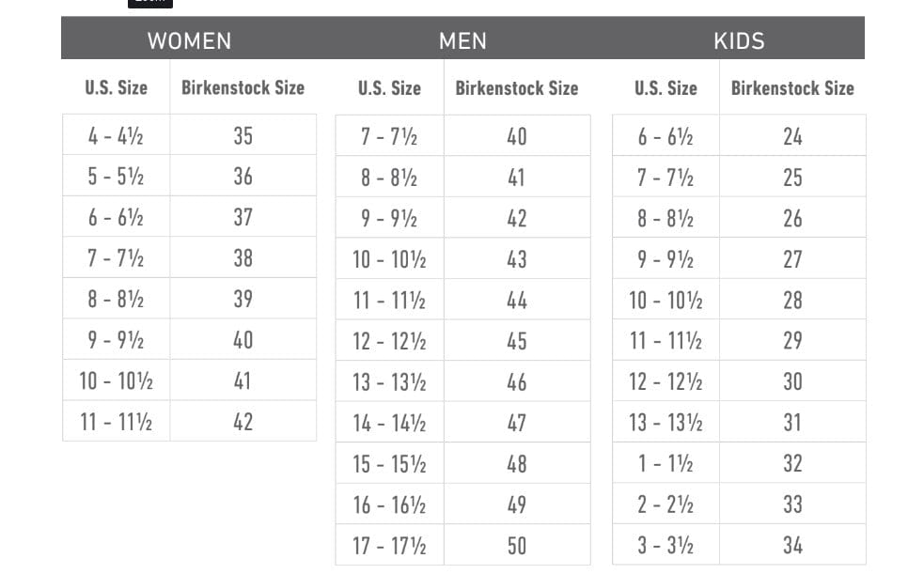Select women's Birkenstock size 35 cell

tap(243, 136)
